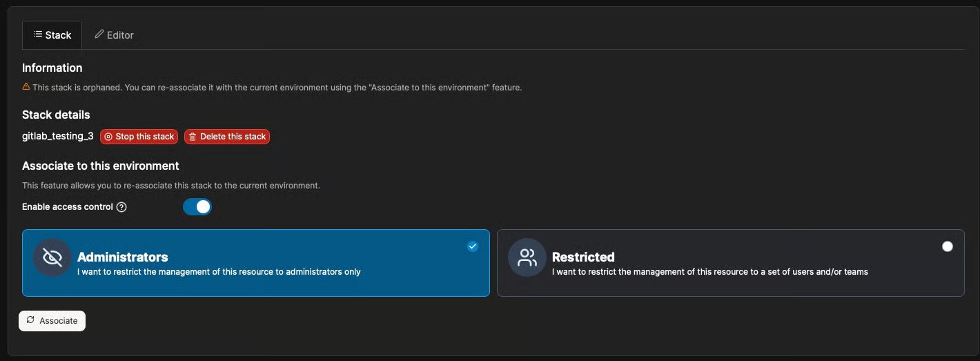
Task: Click the Associate button
Action: click(52, 321)
